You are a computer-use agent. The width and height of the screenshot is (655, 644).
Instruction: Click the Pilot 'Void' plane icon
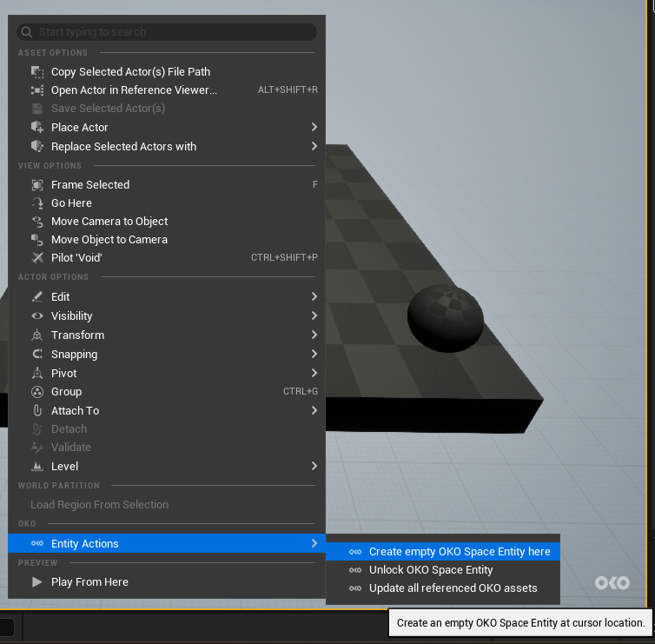tap(37, 258)
